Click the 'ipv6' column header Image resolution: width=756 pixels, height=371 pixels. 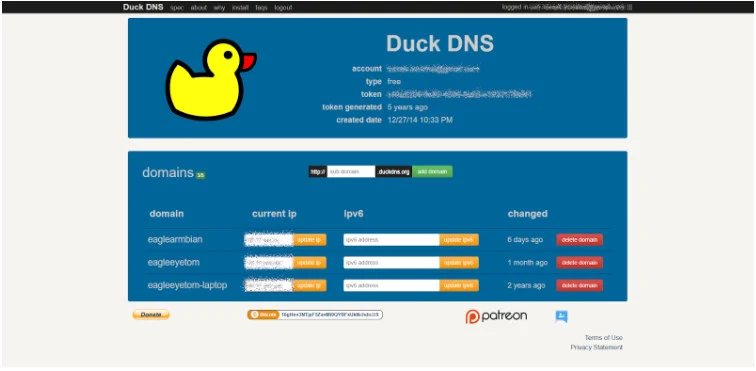point(353,214)
